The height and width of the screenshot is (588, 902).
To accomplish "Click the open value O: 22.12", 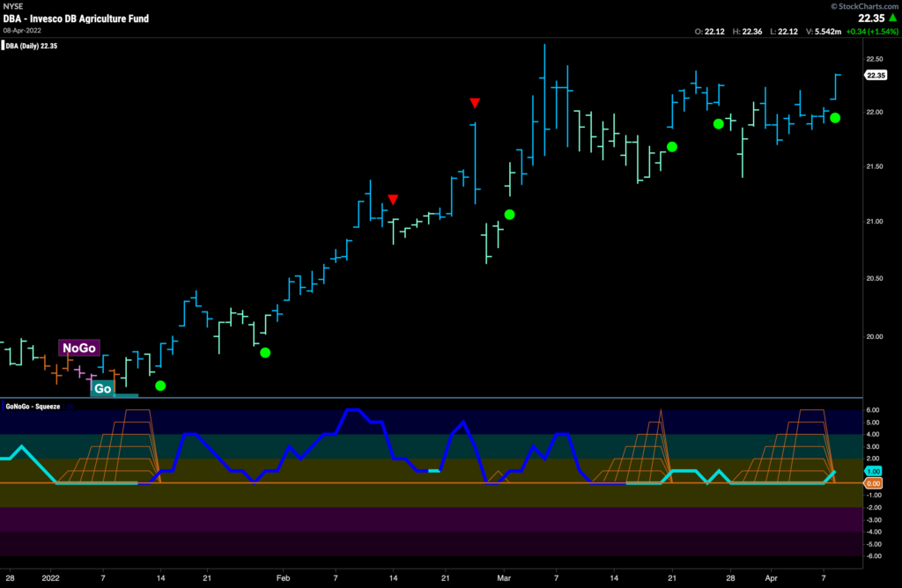I will click(709, 32).
